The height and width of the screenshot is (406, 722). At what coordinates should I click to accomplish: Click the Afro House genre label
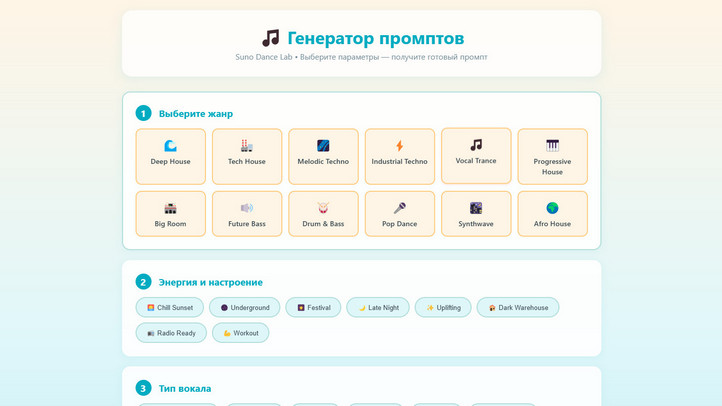click(x=553, y=224)
